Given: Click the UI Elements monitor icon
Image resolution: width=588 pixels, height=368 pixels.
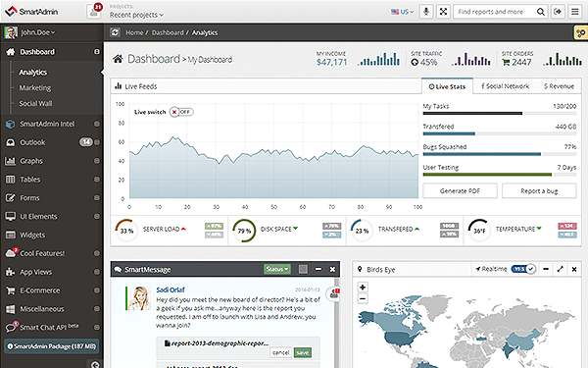Looking at the screenshot, I should click(11, 216).
